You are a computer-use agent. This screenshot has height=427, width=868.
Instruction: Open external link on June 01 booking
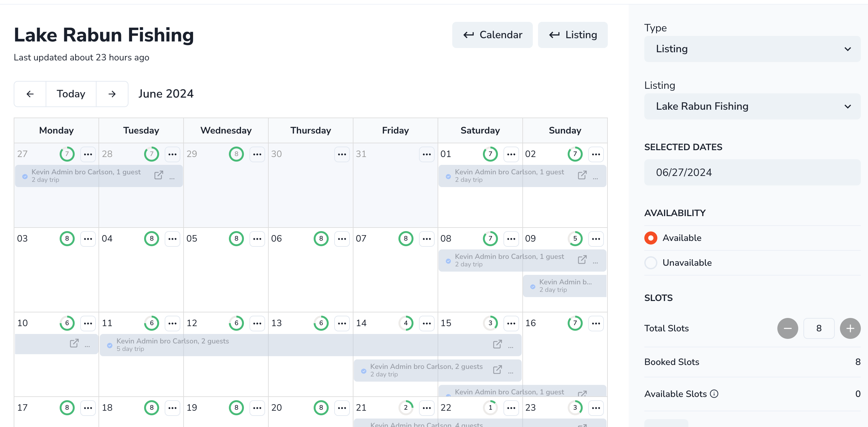click(582, 175)
